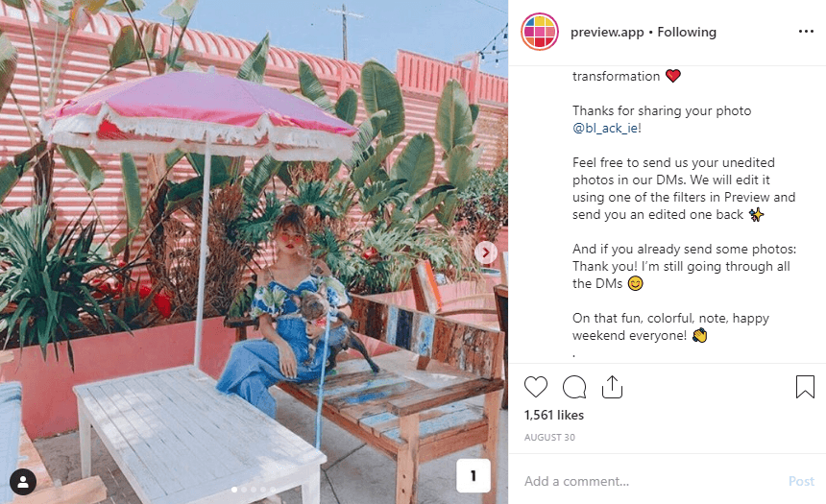Viewport: 826px width, 504px height.
Task: Open comments with the speech bubble icon
Action: click(x=574, y=387)
